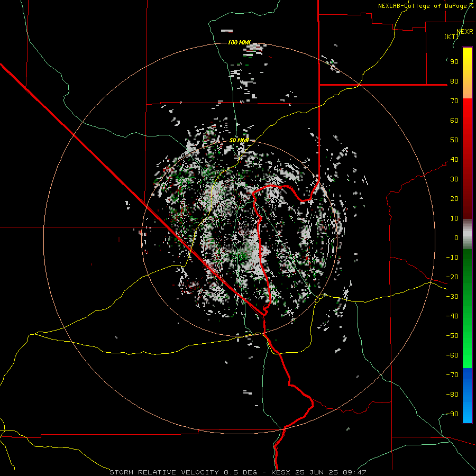Image resolution: width=476 pixels, height=476 pixels.
Task: Click the KESX radar site identifier
Action: pos(281,472)
